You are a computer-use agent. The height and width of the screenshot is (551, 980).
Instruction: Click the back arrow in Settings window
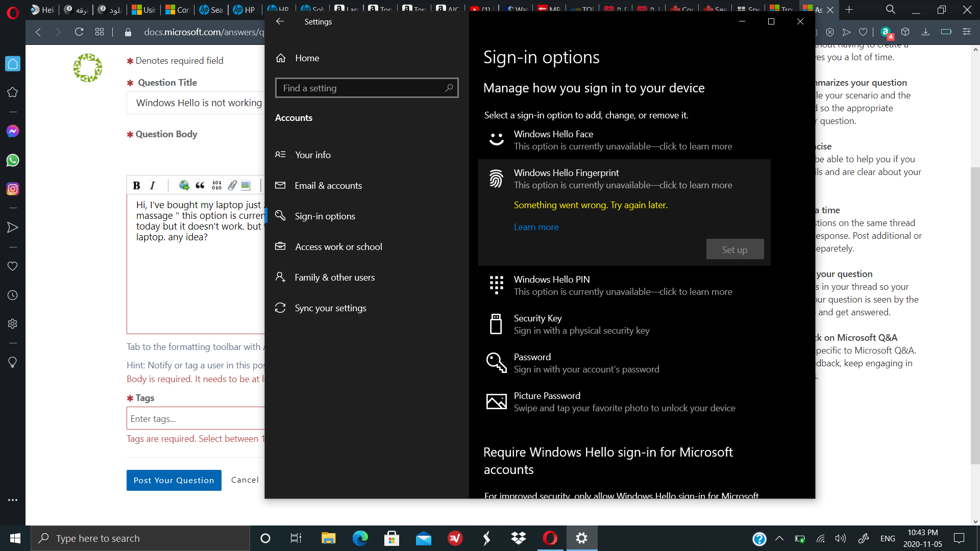tap(280, 21)
